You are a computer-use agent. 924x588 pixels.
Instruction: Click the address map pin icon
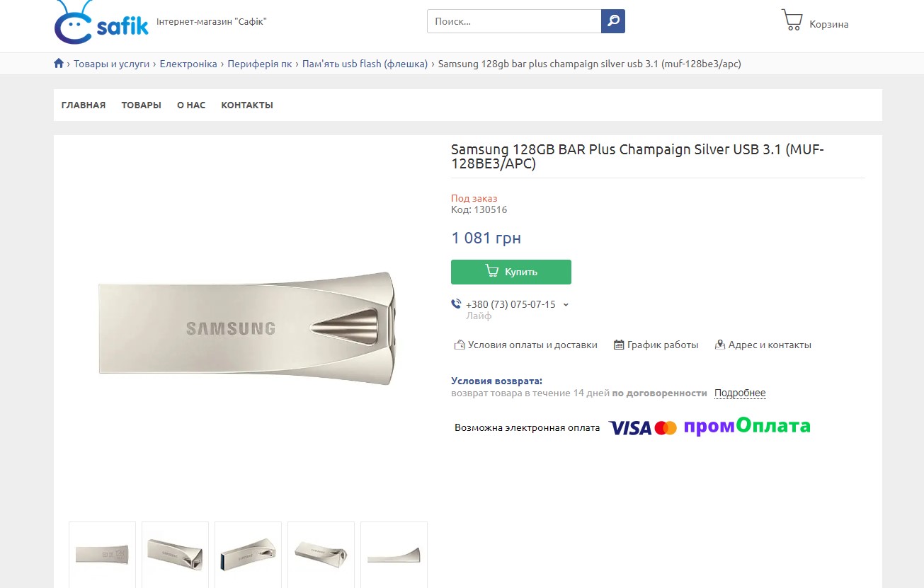point(720,345)
